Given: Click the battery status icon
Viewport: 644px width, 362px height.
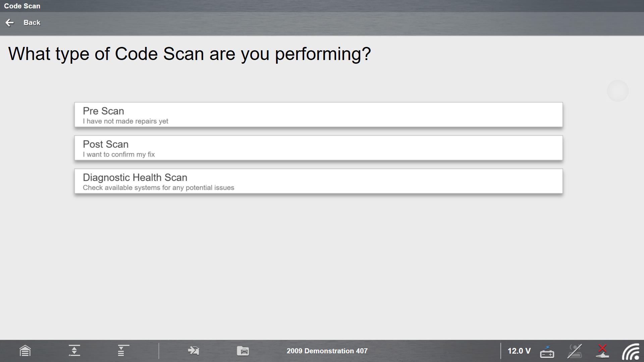Looking at the screenshot, I should pos(547,352).
